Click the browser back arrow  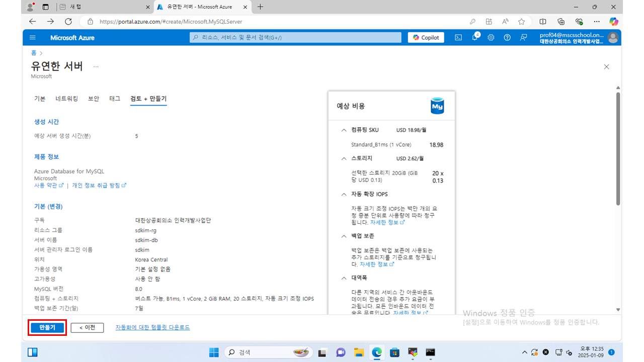pyautogui.click(x=33, y=22)
